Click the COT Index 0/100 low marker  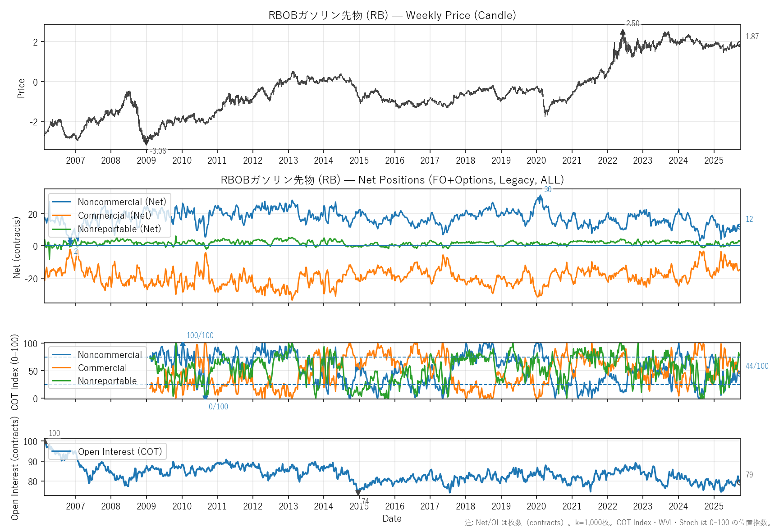(205, 397)
